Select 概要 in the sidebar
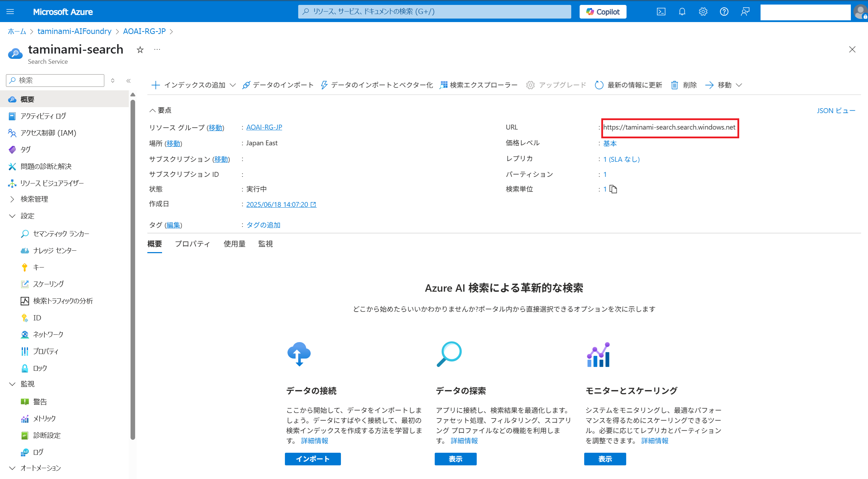The image size is (868, 479). 65,99
